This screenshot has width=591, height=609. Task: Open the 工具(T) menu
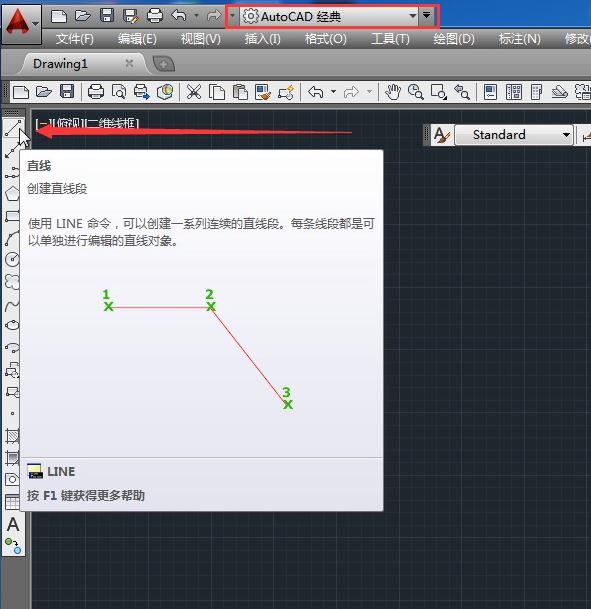pyautogui.click(x=390, y=39)
